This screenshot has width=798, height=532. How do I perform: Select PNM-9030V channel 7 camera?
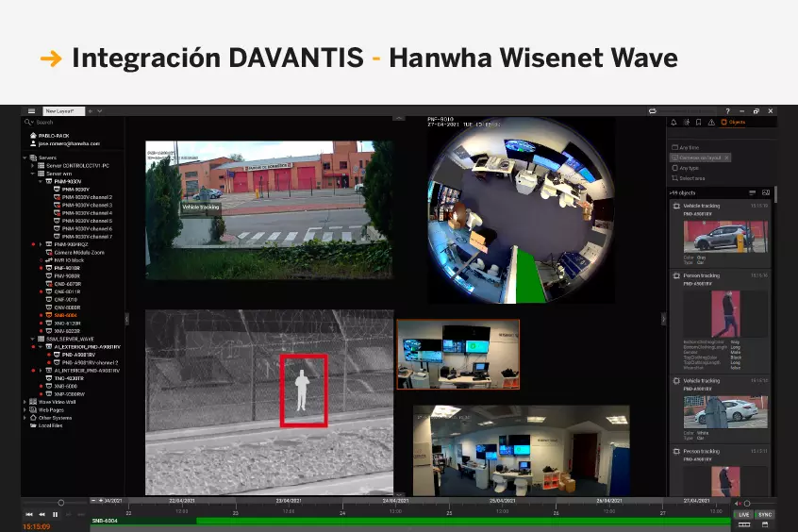coord(82,237)
